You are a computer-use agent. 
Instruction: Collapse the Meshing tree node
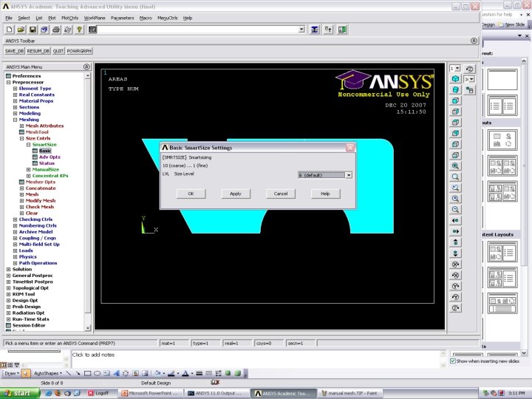16,120
